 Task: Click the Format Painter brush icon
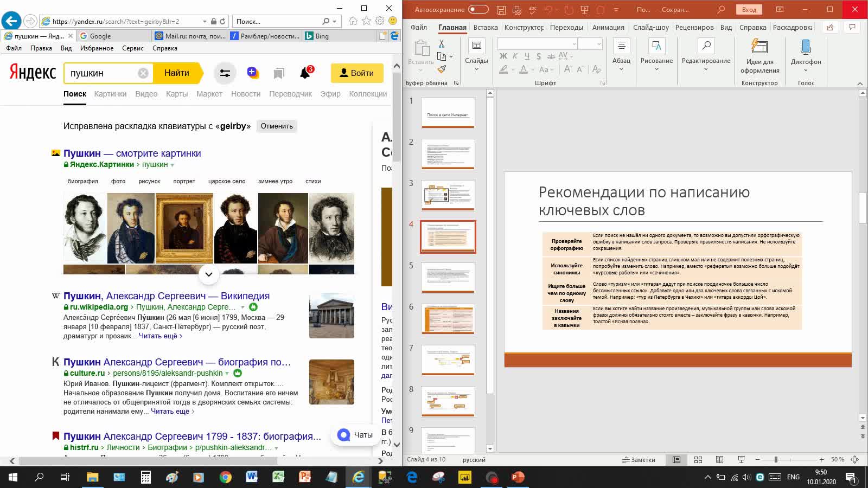[442, 69]
